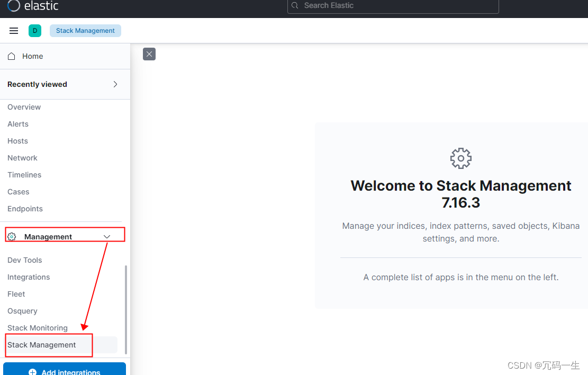Toggle the hamburger navigation menu
This screenshot has height=375, width=588.
tap(14, 31)
